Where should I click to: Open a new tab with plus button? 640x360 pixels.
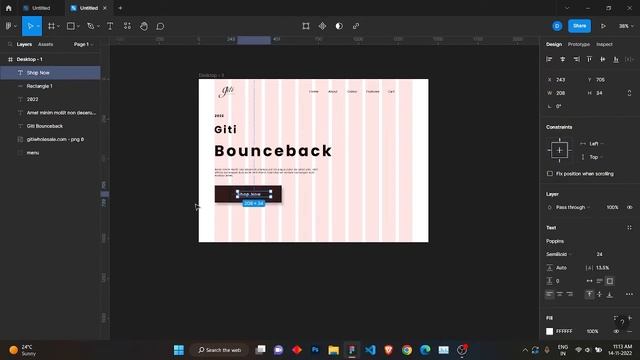pyautogui.click(x=120, y=8)
